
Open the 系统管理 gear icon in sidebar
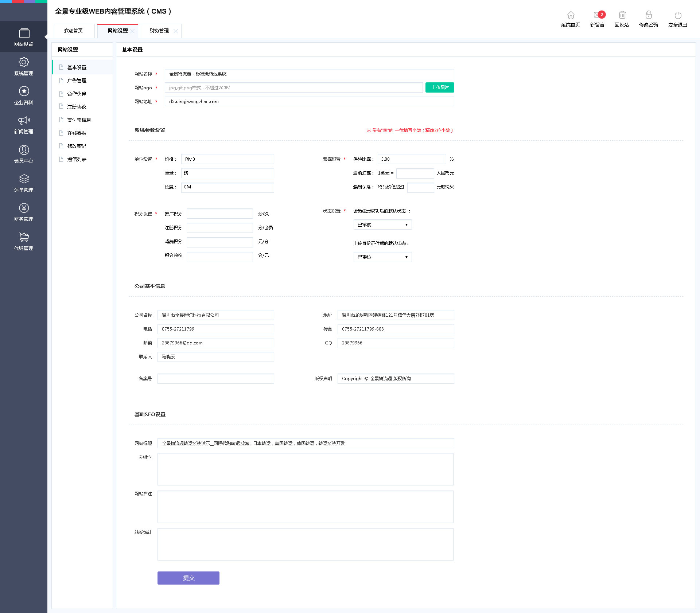point(24,62)
